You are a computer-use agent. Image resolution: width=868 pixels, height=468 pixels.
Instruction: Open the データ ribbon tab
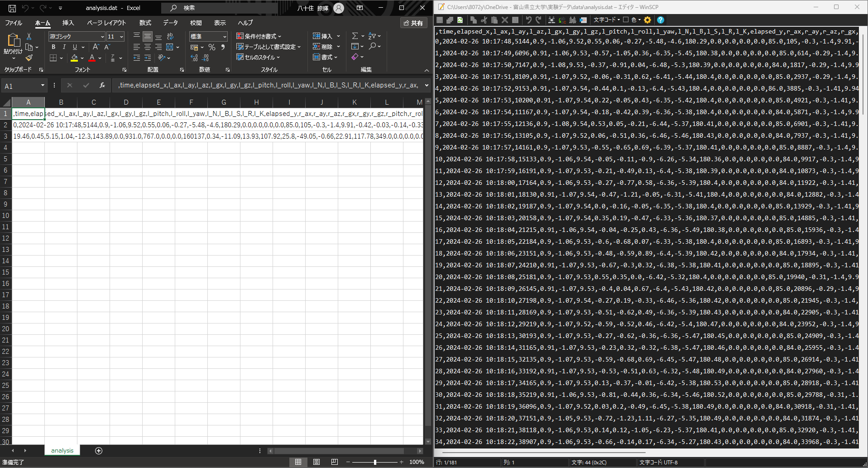click(x=170, y=23)
